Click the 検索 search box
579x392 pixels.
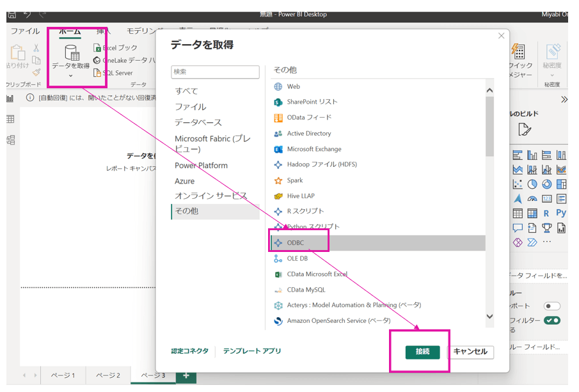(215, 72)
